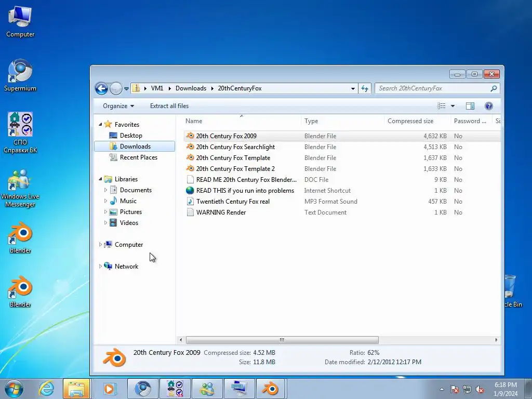Screen dimensions: 532x399
Task: Open the view options dropdown arrow
Action: click(453, 106)
